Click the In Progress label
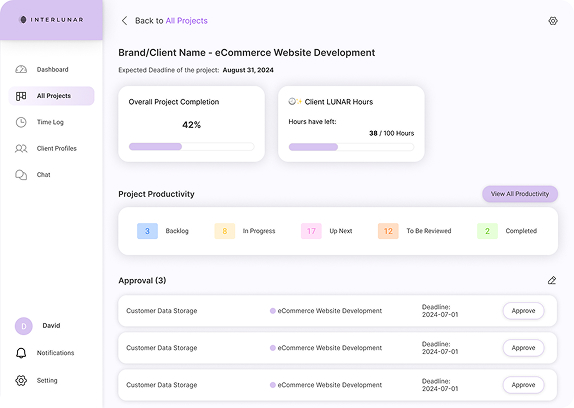574x408 pixels. [x=259, y=231]
